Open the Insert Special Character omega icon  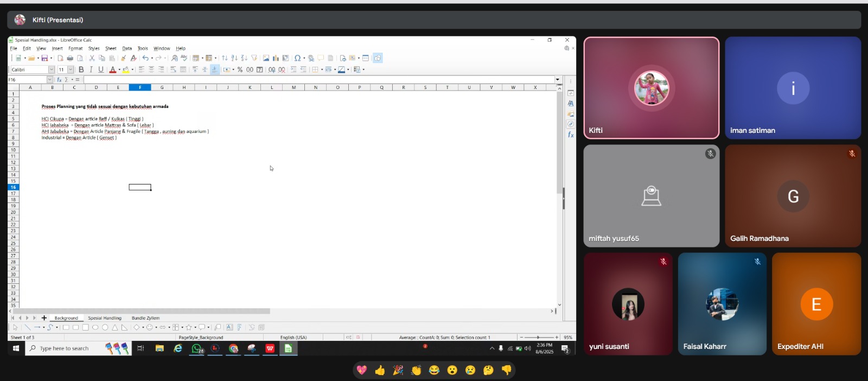297,58
